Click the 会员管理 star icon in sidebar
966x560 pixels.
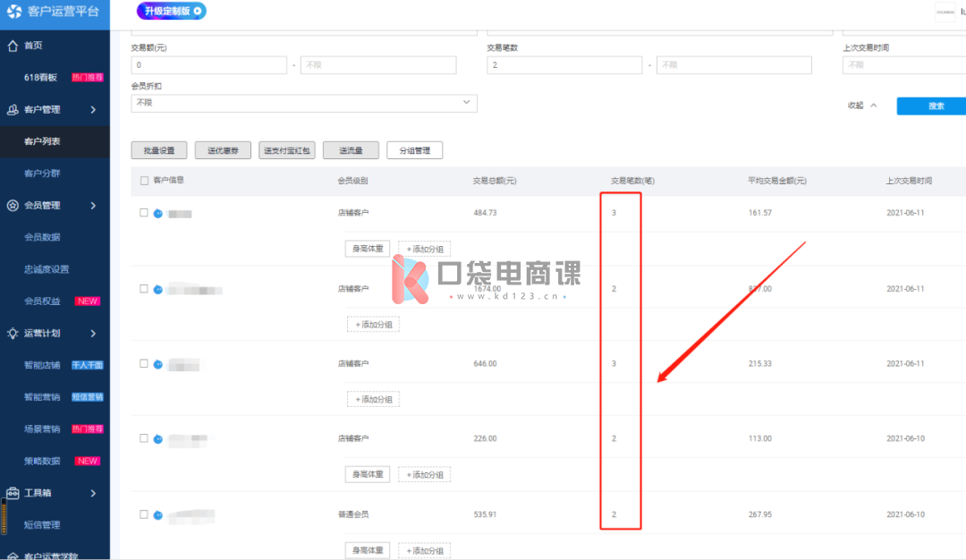(13, 206)
